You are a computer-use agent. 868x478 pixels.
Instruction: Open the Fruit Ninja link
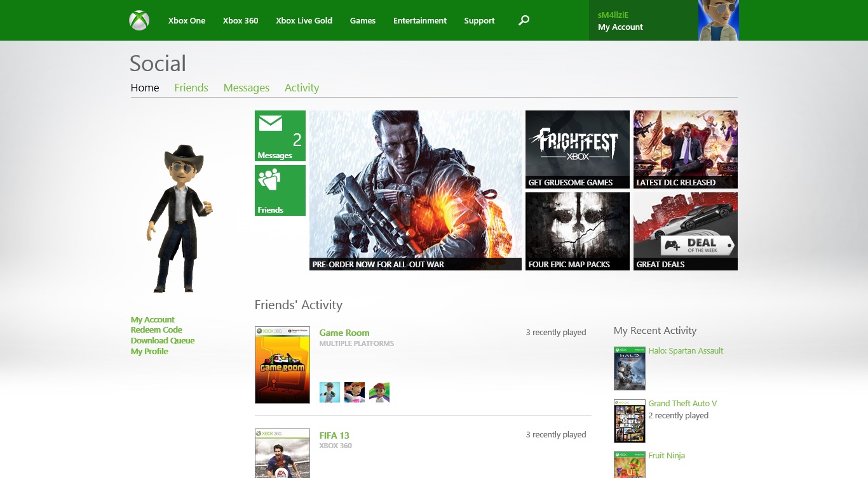click(x=667, y=455)
